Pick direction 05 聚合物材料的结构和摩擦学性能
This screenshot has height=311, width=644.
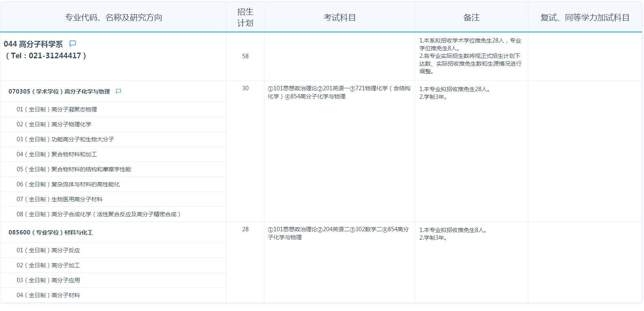[74, 169]
